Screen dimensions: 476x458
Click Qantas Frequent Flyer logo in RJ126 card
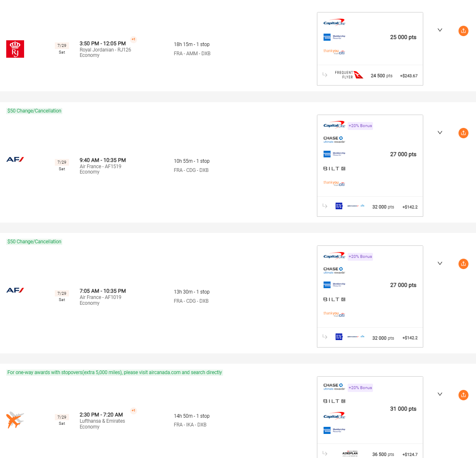349,75
